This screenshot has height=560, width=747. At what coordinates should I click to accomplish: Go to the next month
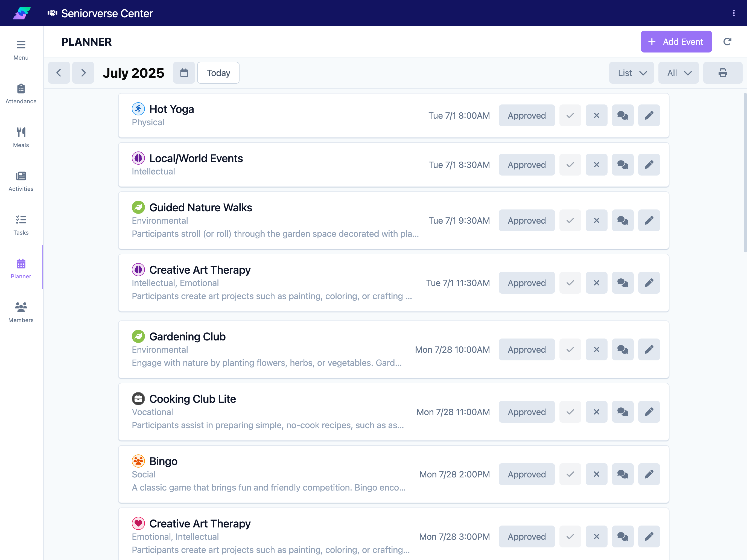point(83,73)
